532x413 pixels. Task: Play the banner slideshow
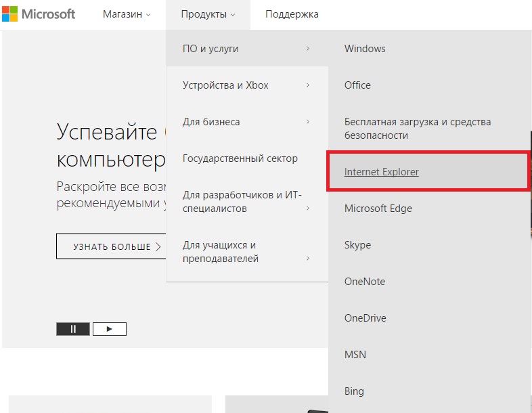click(x=110, y=329)
